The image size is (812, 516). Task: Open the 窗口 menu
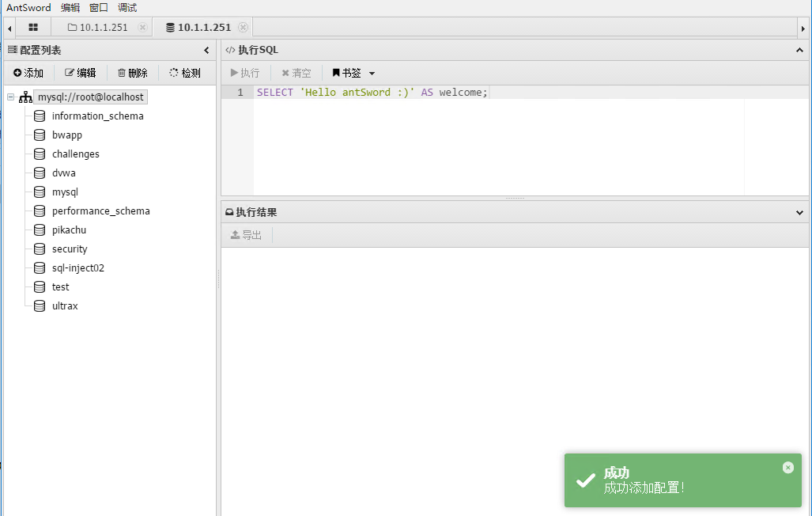99,8
